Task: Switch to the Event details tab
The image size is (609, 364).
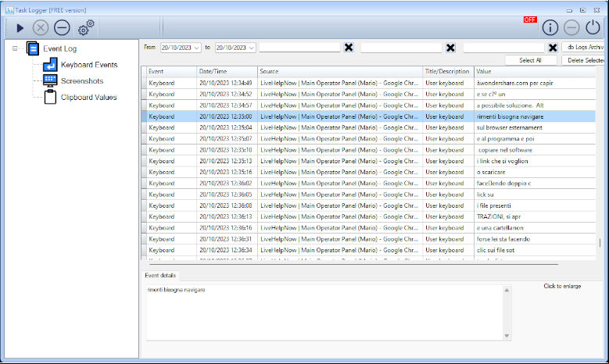Action: click(x=160, y=276)
